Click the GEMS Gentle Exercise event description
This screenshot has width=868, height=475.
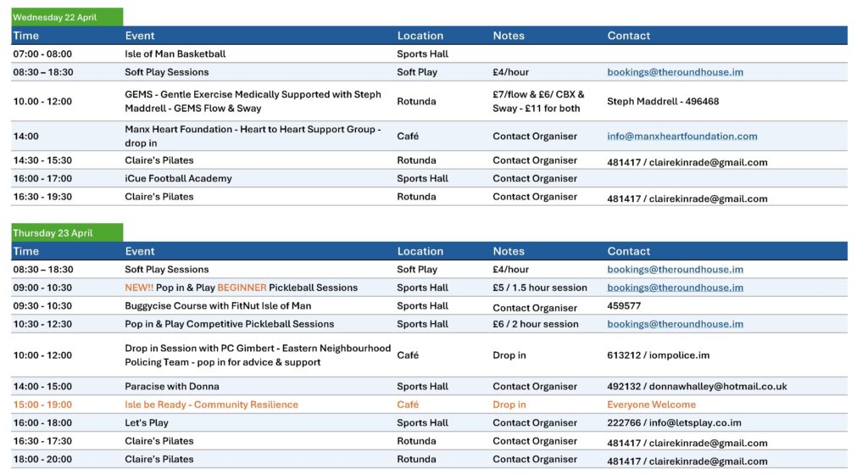tap(253, 101)
